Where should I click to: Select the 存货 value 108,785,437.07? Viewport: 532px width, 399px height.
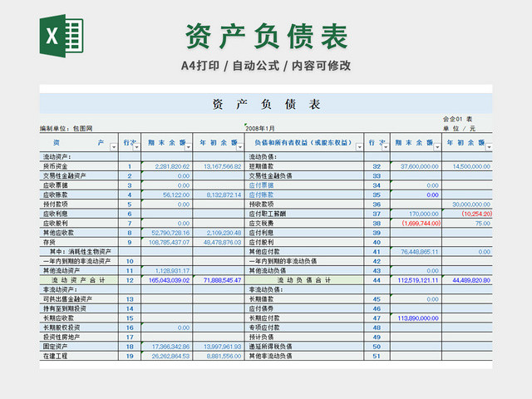(x=170, y=242)
